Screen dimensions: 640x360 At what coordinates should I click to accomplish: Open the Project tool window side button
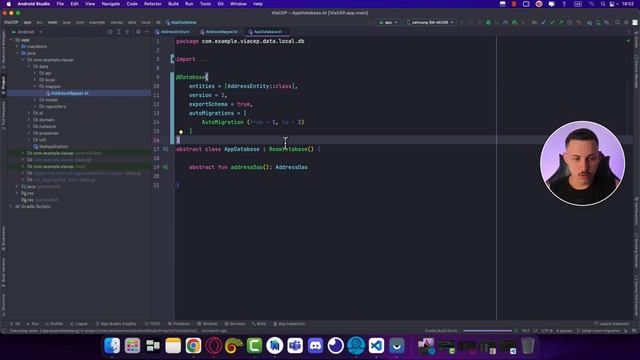3,84
